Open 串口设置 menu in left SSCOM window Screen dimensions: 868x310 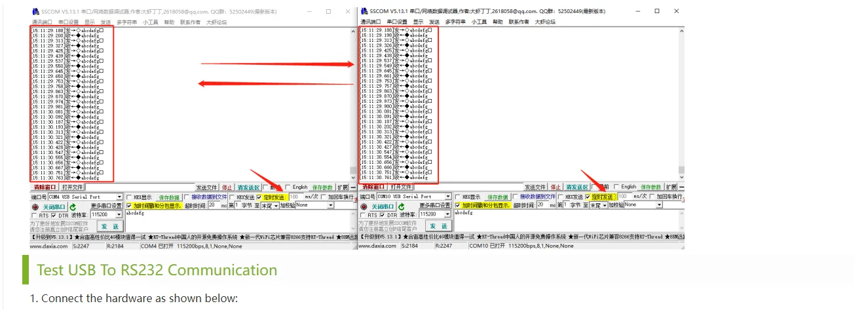point(68,22)
